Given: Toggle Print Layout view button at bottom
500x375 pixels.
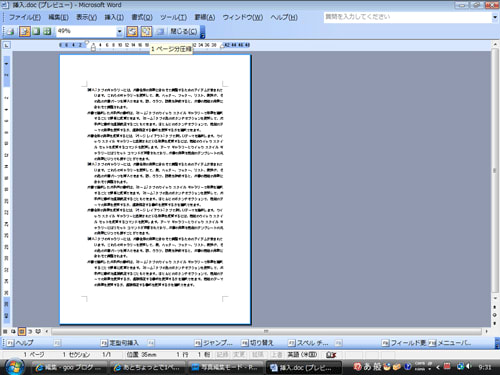Looking at the screenshot, I should [22, 331].
